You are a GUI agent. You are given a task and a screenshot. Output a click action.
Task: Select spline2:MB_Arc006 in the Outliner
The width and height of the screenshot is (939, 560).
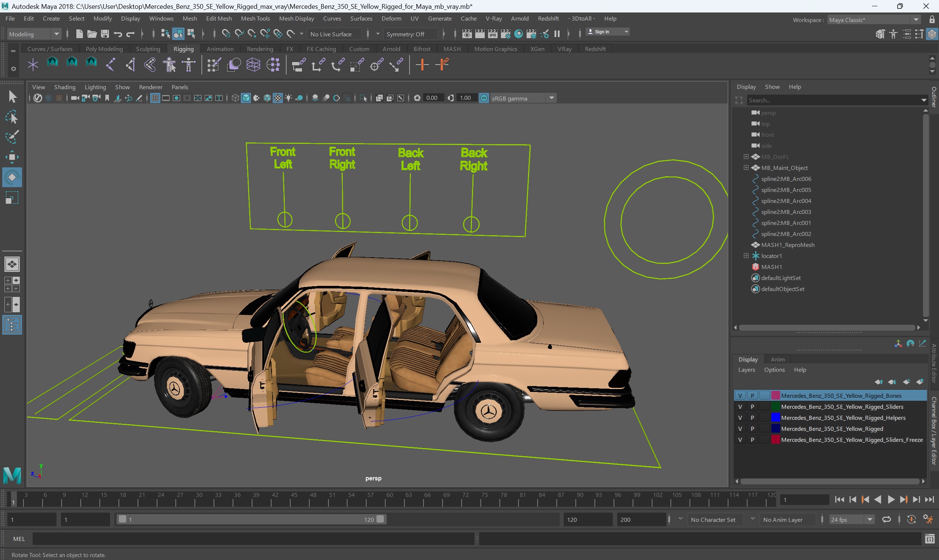click(x=786, y=178)
